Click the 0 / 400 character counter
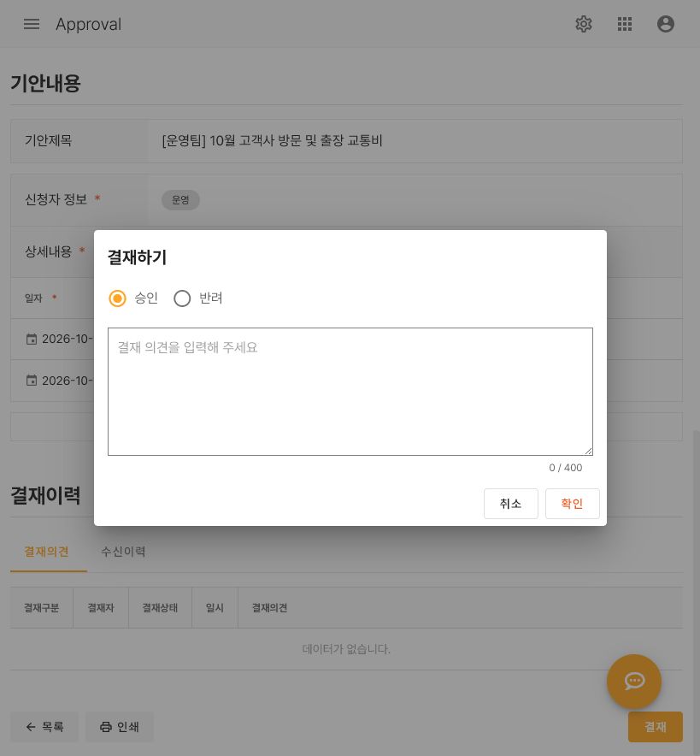The height and width of the screenshot is (756, 700). (x=566, y=468)
